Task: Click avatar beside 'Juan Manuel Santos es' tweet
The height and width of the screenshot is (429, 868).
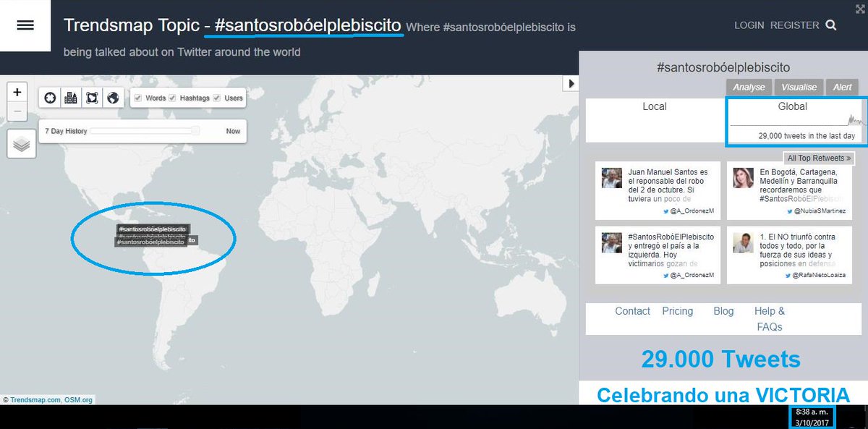Action: click(x=612, y=177)
